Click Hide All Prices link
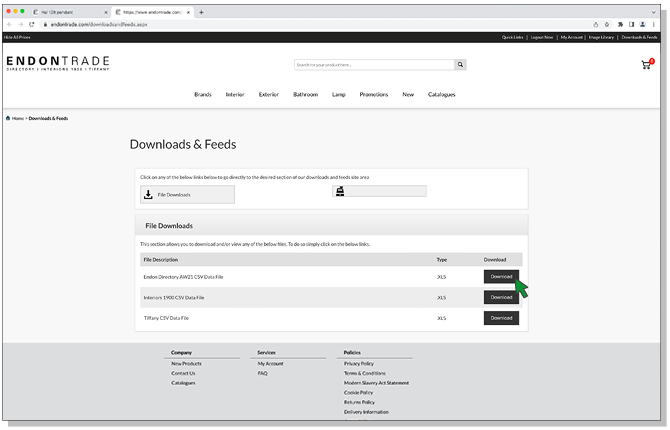Screen dimensions: 670x430 point(17,37)
